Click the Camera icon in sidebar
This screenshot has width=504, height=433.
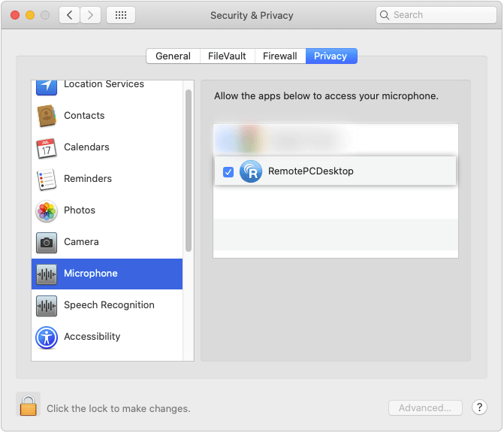(x=47, y=243)
